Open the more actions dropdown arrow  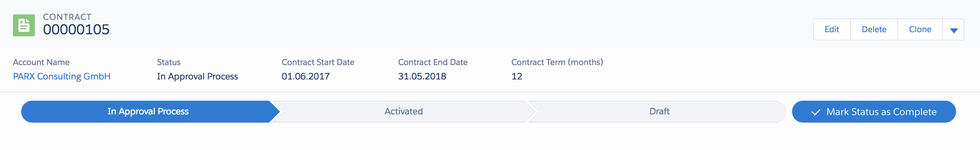(953, 30)
